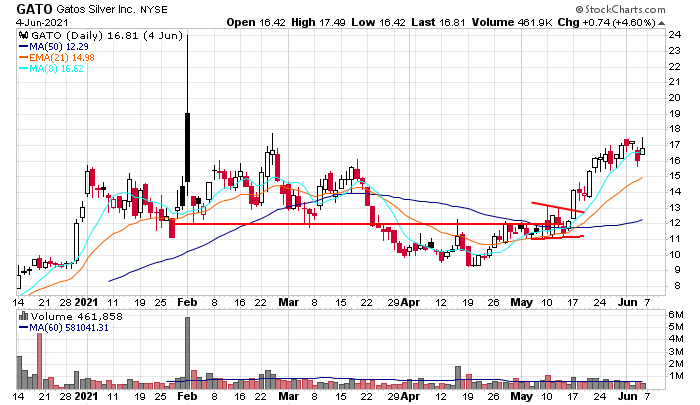Click the 1M label on the volume axis
Viewport: 700px width, 405px height.
(x=676, y=376)
